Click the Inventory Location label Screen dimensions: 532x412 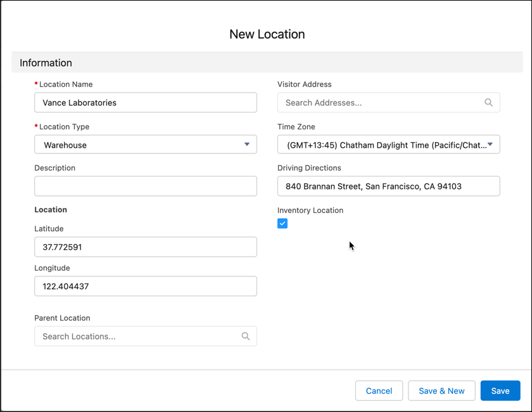pos(310,210)
